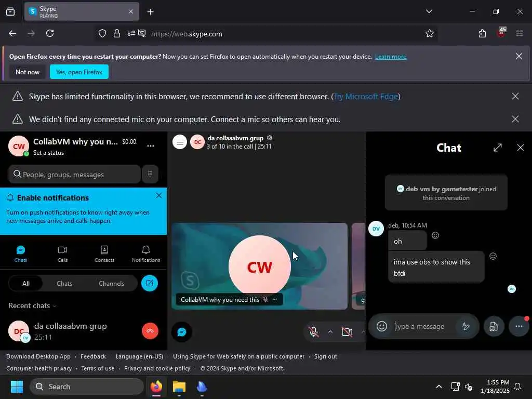The height and width of the screenshot is (399, 532).
Task: Unmute the microphone in the call
Action: 314,332
